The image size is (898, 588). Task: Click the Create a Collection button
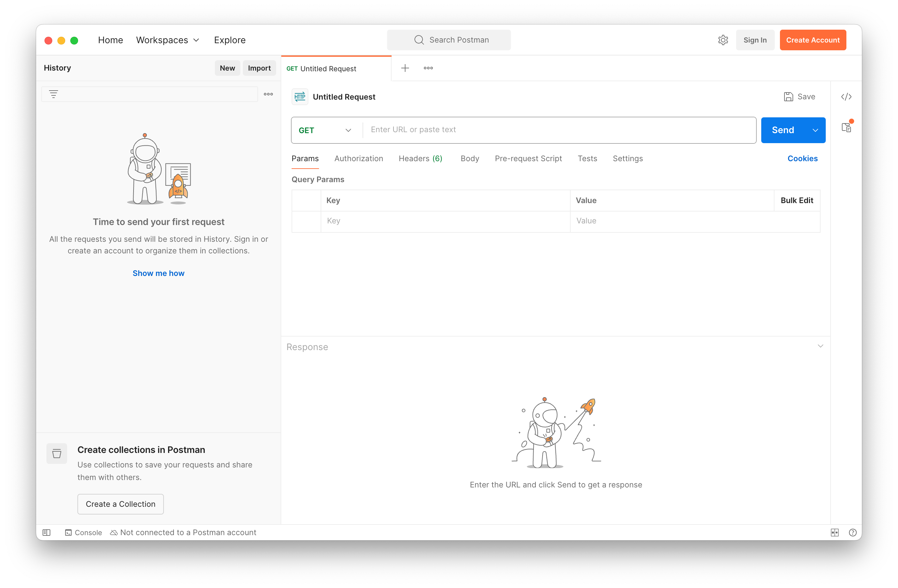[x=120, y=504]
